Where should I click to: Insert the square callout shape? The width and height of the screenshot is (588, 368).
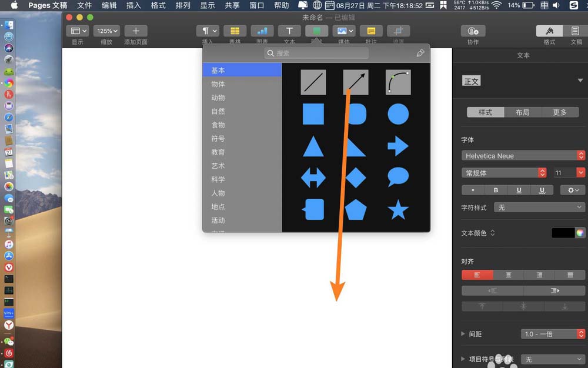click(313, 209)
